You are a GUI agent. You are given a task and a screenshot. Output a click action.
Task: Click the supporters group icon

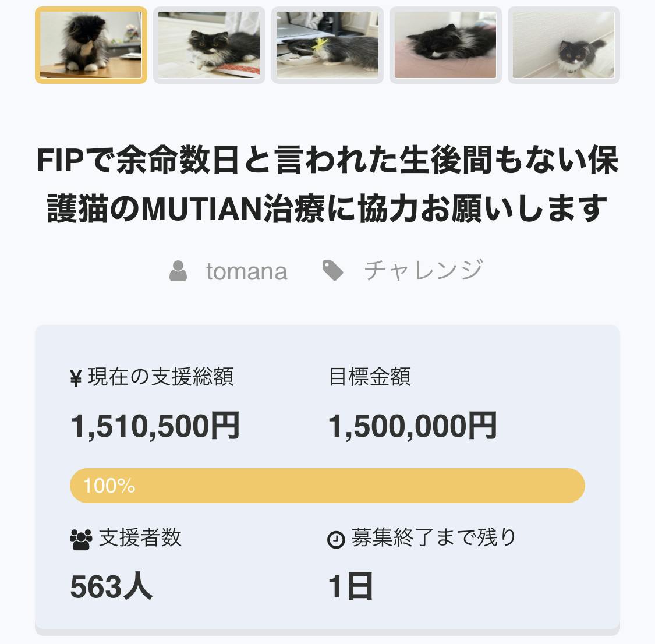click(x=80, y=539)
